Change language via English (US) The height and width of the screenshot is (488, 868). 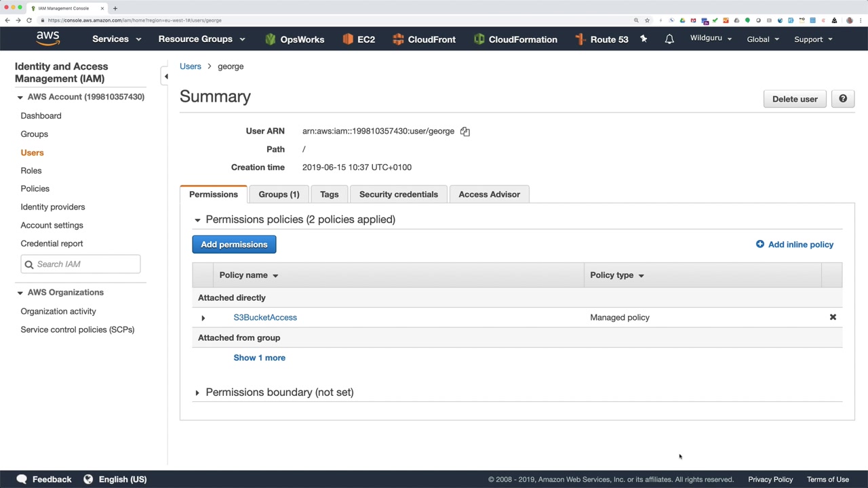[x=115, y=479]
